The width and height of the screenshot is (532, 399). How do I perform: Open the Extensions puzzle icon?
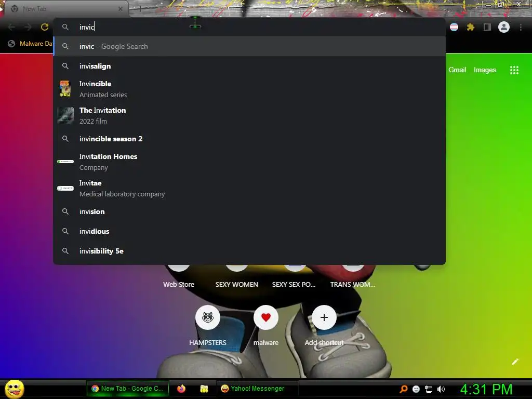tap(470, 27)
